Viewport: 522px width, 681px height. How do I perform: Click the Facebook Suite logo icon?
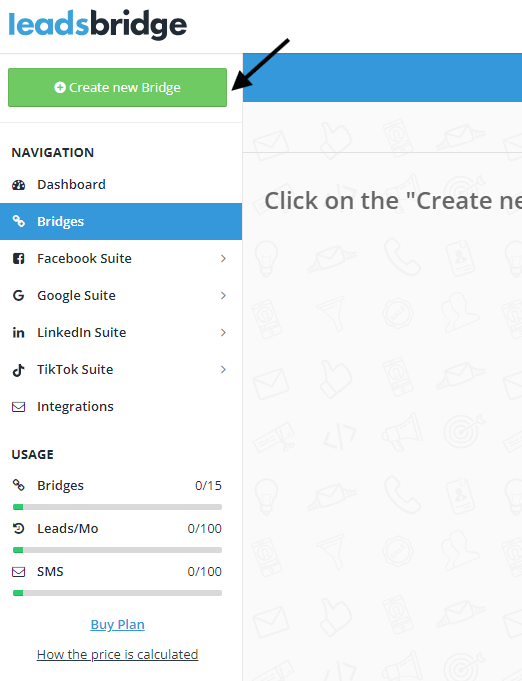tap(18, 258)
